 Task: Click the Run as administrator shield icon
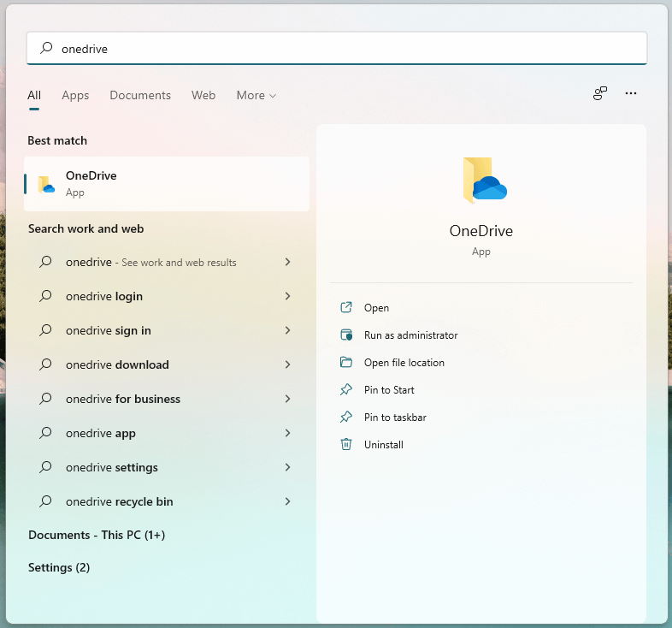coord(346,335)
